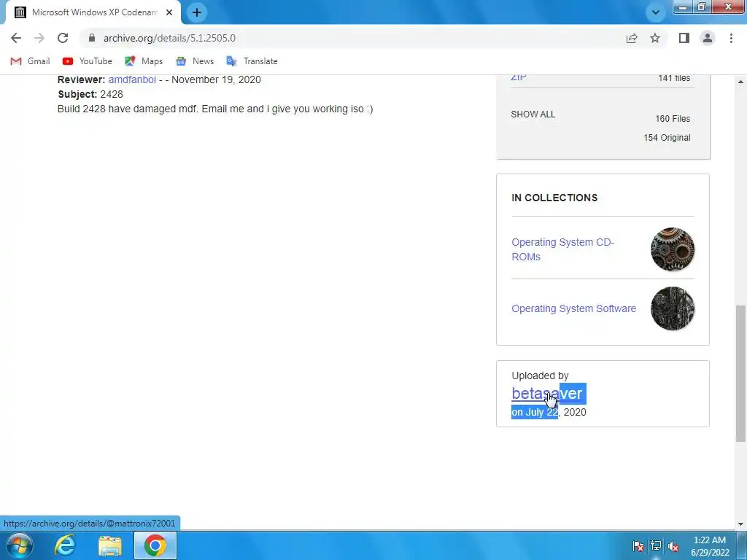Image resolution: width=747 pixels, height=560 pixels.
Task: Open Translate bookmark
Action: (252, 61)
